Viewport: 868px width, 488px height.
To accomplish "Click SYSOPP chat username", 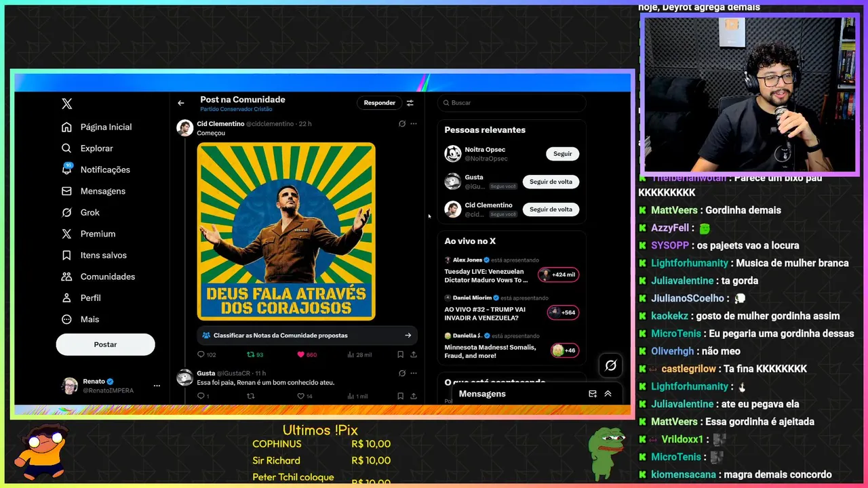I will pos(670,245).
